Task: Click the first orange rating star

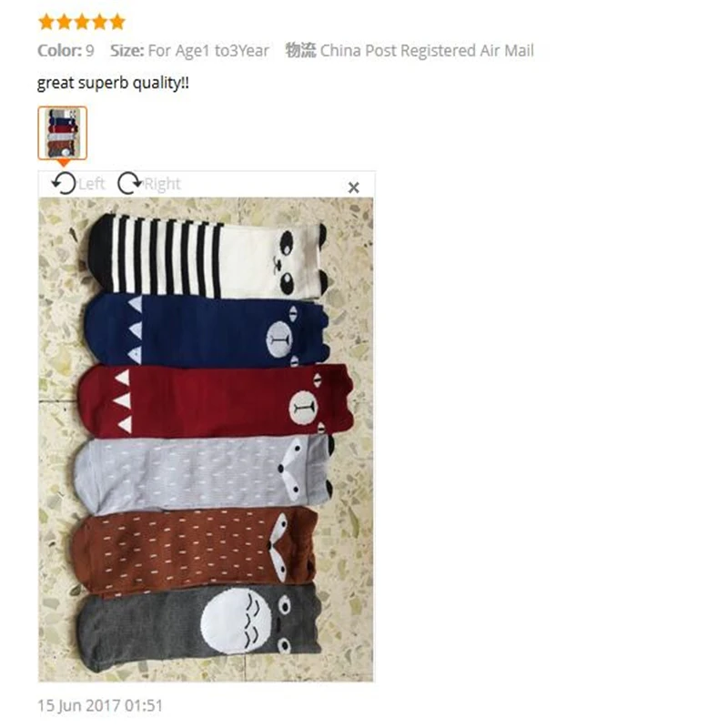Action: click(x=46, y=22)
